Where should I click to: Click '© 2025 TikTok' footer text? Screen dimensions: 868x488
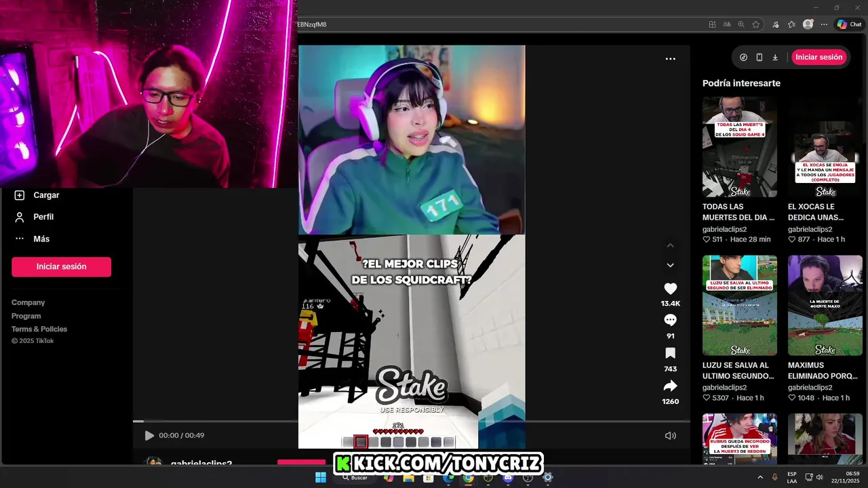point(33,341)
